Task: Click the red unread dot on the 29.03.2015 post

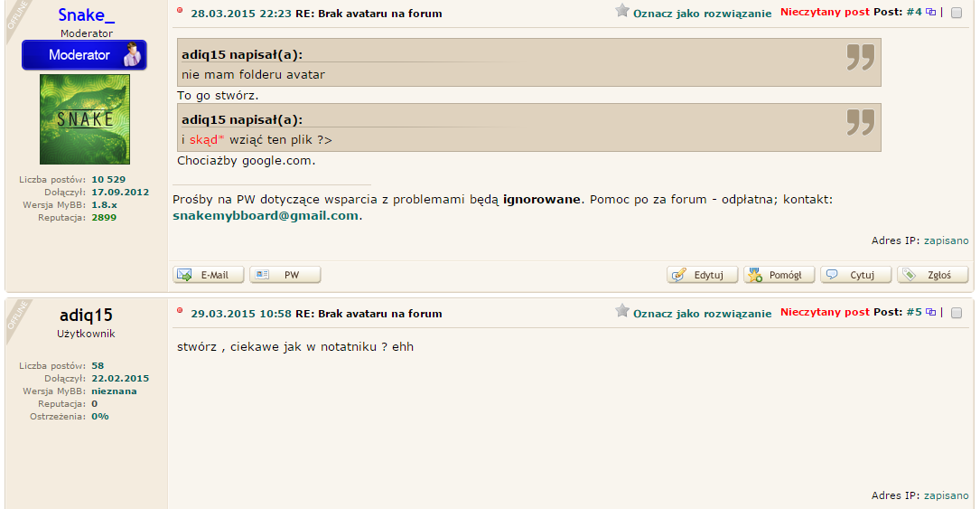Action: coord(180,310)
